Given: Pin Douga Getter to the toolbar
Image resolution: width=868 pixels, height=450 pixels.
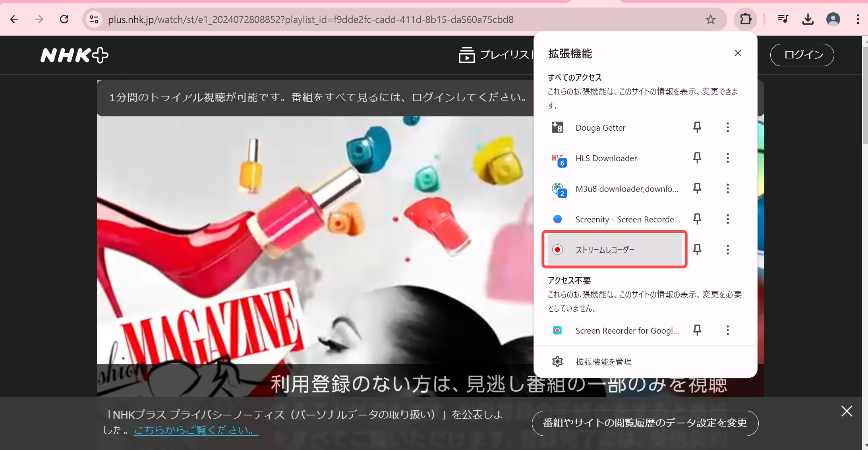Looking at the screenshot, I should [x=696, y=127].
